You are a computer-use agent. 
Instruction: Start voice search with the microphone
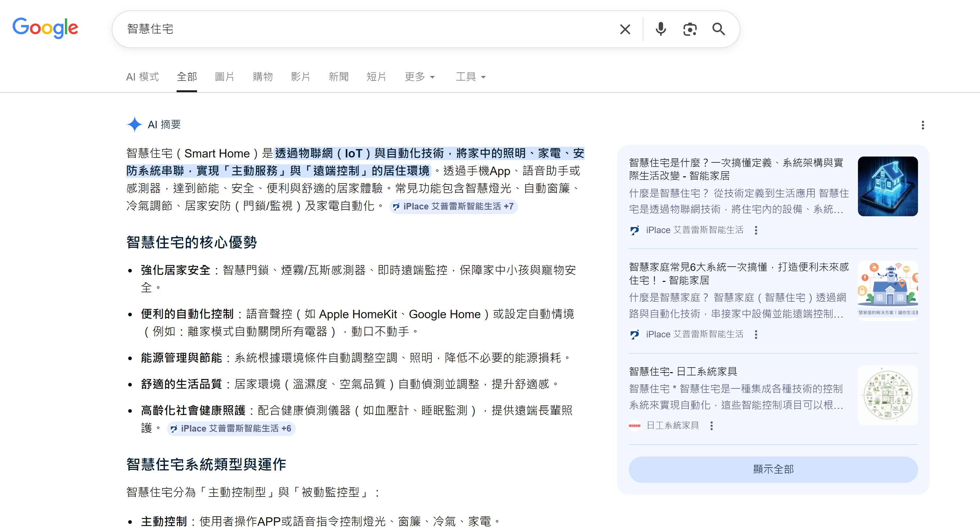click(661, 29)
